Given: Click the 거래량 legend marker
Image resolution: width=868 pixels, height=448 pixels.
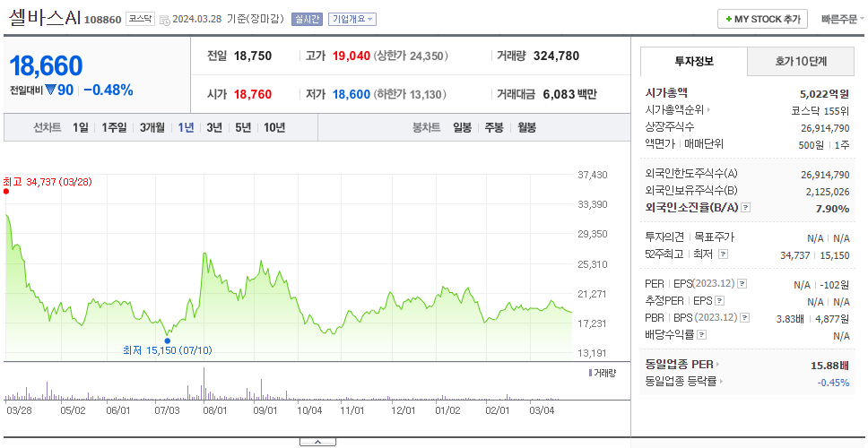Looking at the screenshot, I should click(x=590, y=373).
